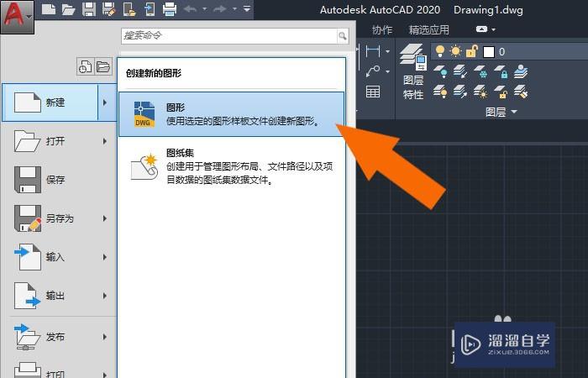The height and width of the screenshot is (378, 588).
Task: Show open documents folder icon in application menu
Action: 103,66
